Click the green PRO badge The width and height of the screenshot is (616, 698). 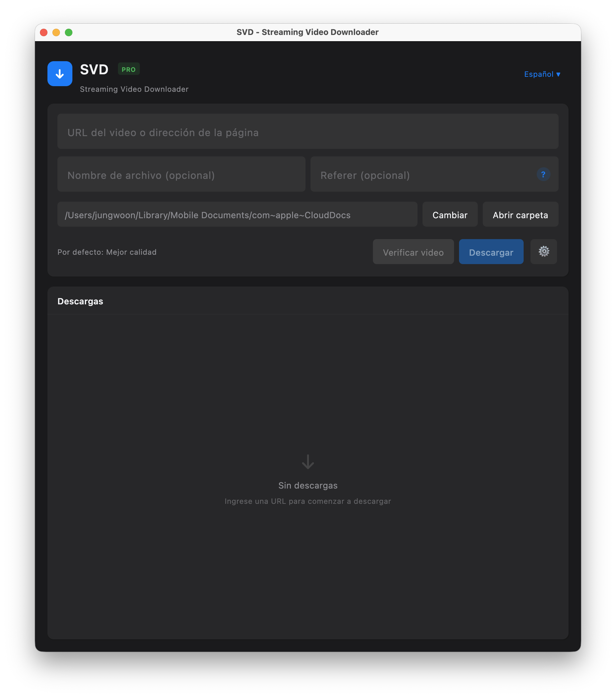point(128,69)
